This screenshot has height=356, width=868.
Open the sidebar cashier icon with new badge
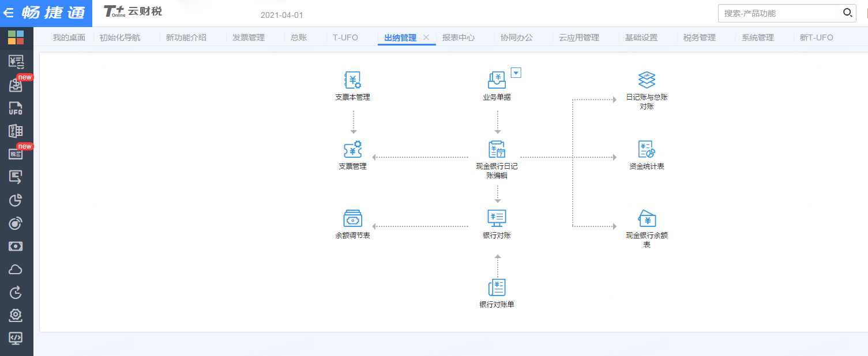16,85
